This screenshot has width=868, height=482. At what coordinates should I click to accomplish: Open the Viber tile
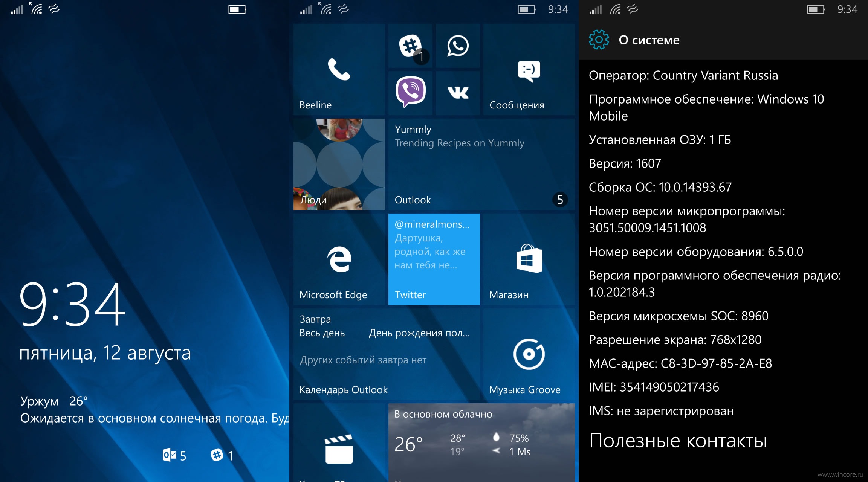pos(410,93)
